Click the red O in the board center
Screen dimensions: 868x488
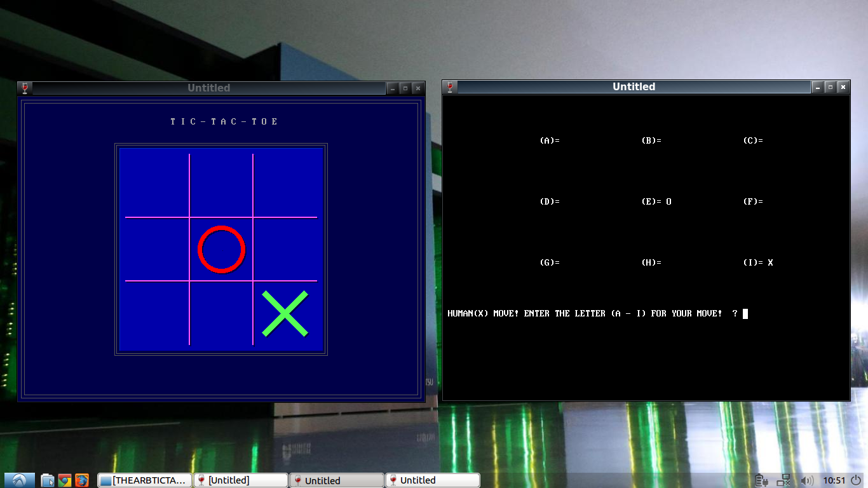pos(221,249)
